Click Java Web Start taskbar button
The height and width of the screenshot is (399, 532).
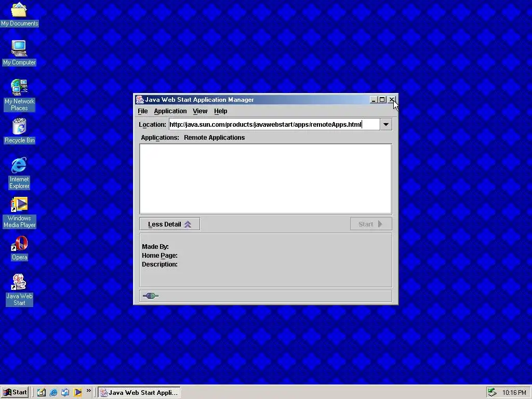pos(139,393)
